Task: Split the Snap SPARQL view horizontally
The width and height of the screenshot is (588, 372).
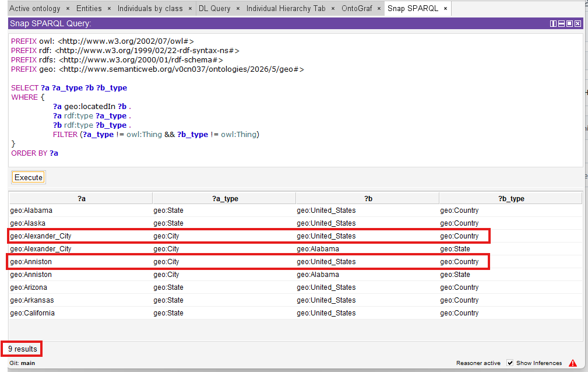Action: [x=561, y=24]
